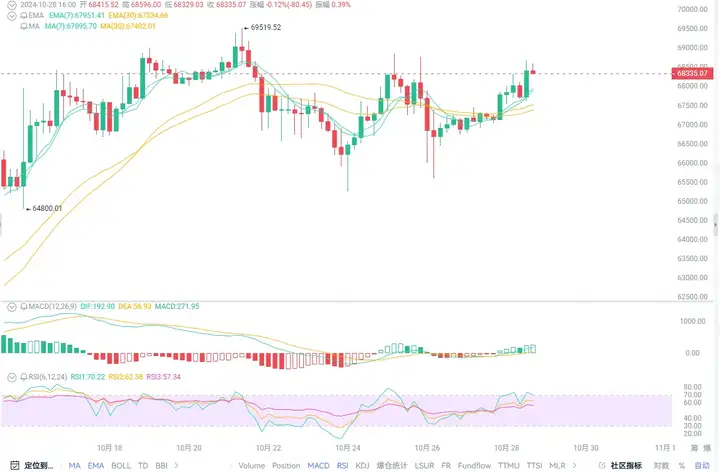This screenshot has width=720, height=472.
Task: Collapse the RSI panel chevron
Action: coord(12,377)
